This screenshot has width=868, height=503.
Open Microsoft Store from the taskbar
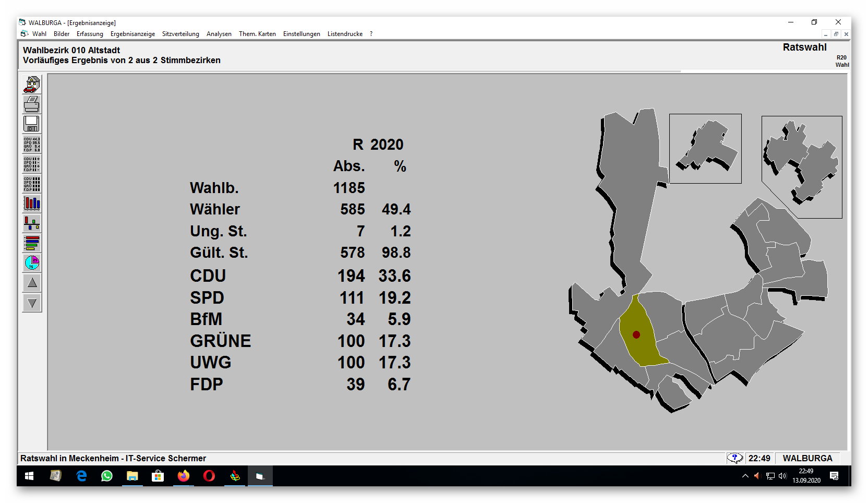coord(158,476)
